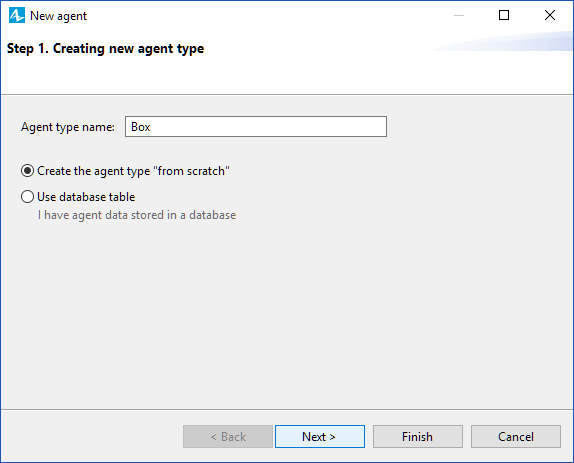Select 'Create the agent type from scratch' radio
The image size is (574, 463).
coord(27,171)
